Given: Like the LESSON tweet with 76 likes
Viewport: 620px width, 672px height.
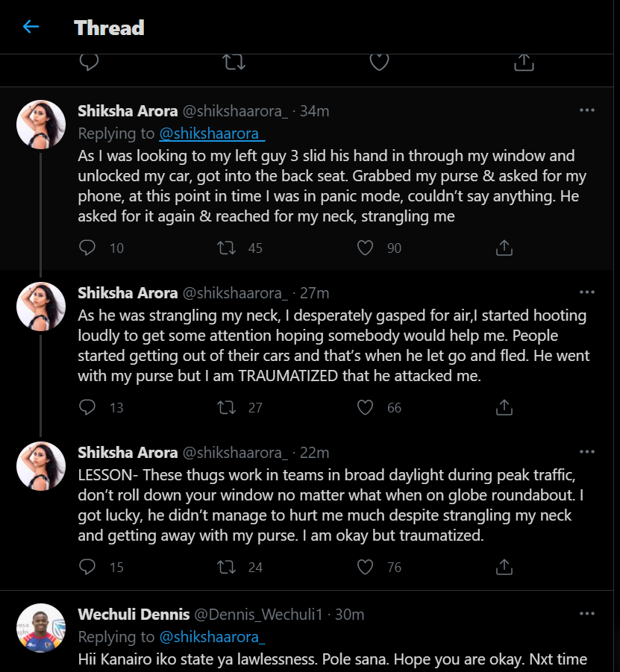Looking at the screenshot, I should pyautogui.click(x=365, y=567).
